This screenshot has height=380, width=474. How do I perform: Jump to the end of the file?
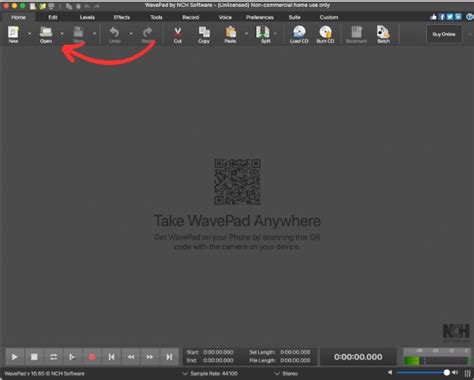point(169,357)
